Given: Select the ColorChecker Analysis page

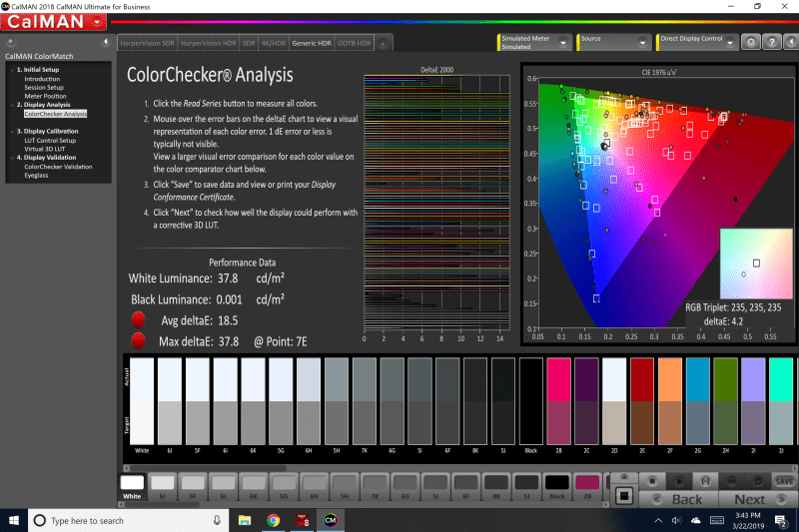Looking at the screenshot, I should click(x=56, y=114).
